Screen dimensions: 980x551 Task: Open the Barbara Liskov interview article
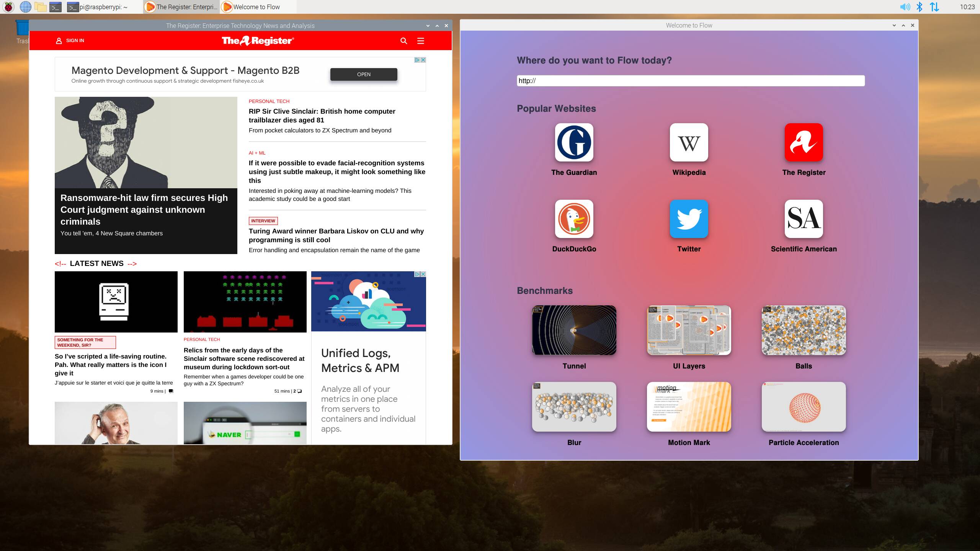click(x=336, y=235)
